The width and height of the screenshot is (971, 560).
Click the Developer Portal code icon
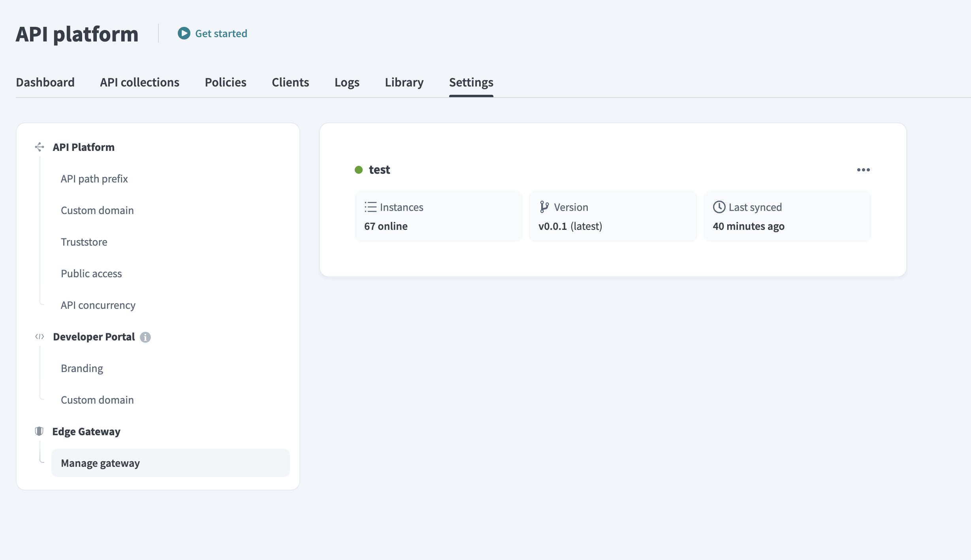tap(39, 336)
